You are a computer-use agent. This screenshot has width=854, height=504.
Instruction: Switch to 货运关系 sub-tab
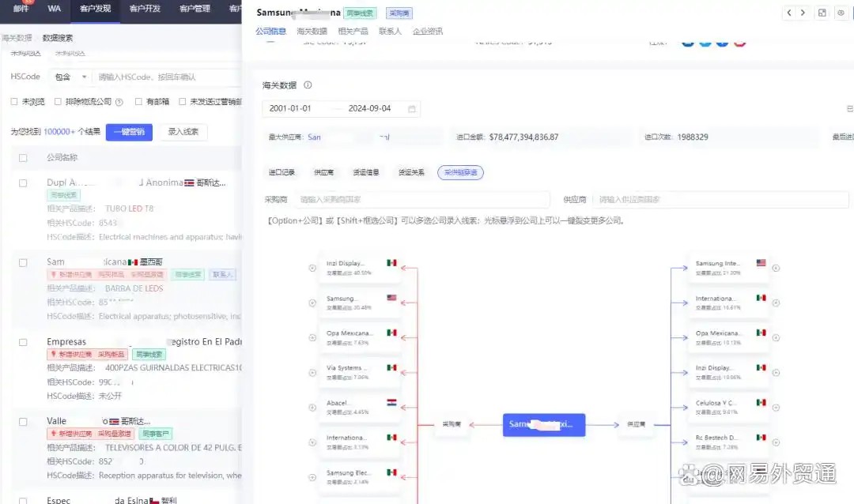click(x=411, y=172)
